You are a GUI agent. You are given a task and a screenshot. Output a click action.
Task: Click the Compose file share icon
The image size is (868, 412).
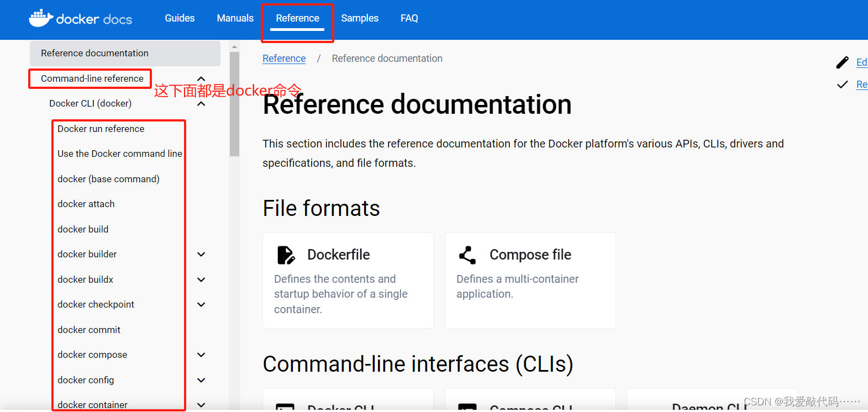[467, 255]
